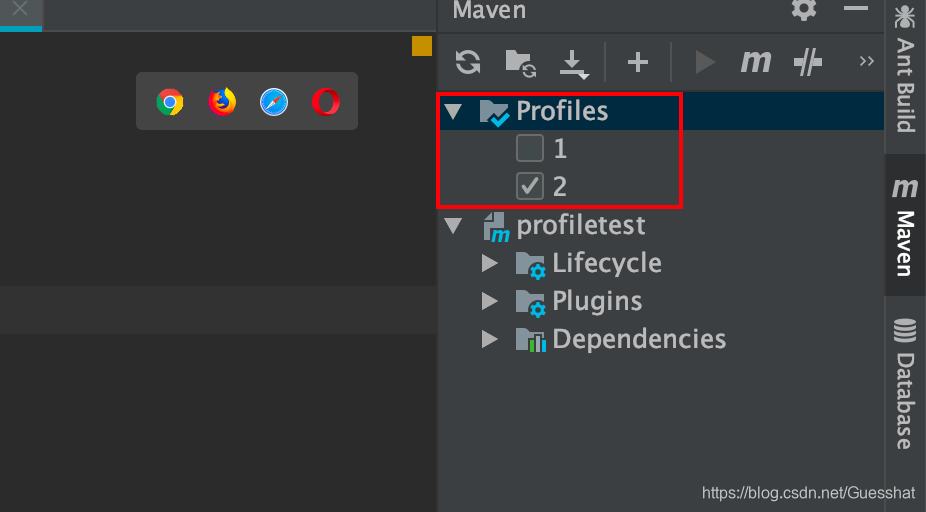Open in Chrome browser icon
Image resolution: width=926 pixels, height=512 pixels.
[x=170, y=102]
